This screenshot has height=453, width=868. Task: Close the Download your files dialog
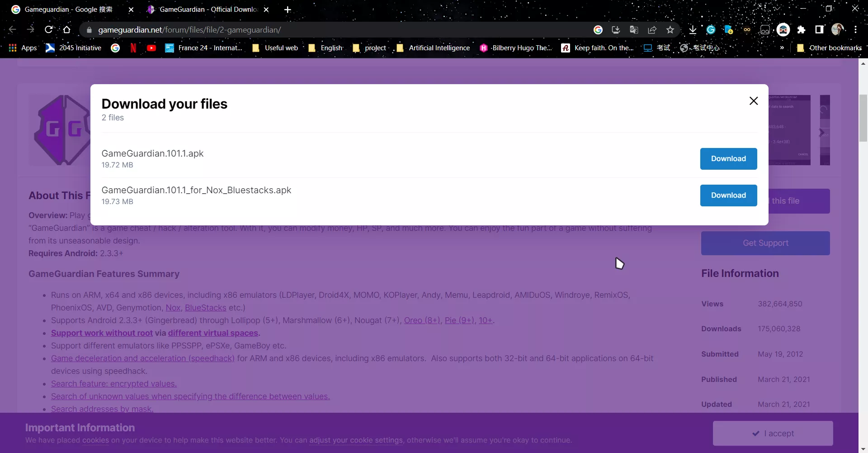[753, 101]
